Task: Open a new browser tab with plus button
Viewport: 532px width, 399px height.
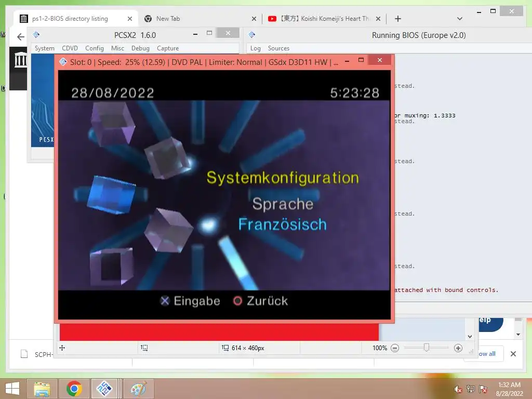Action: tap(398, 19)
